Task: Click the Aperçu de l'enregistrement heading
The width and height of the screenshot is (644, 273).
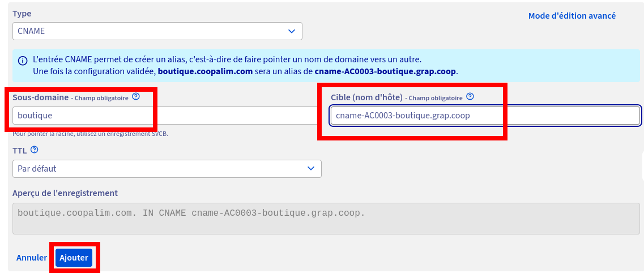Action: pyautogui.click(x=65, y=193)
